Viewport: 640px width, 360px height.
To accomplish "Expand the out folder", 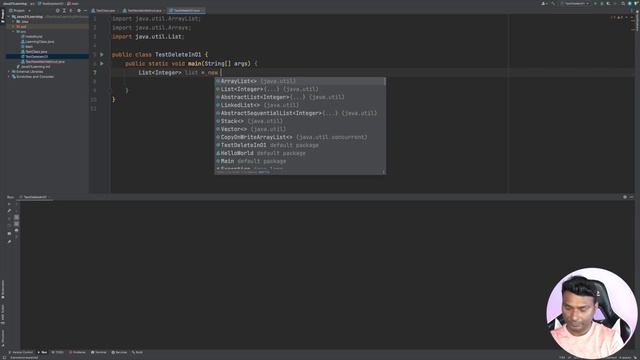I will pyautogui.click(x=13, y=27).
